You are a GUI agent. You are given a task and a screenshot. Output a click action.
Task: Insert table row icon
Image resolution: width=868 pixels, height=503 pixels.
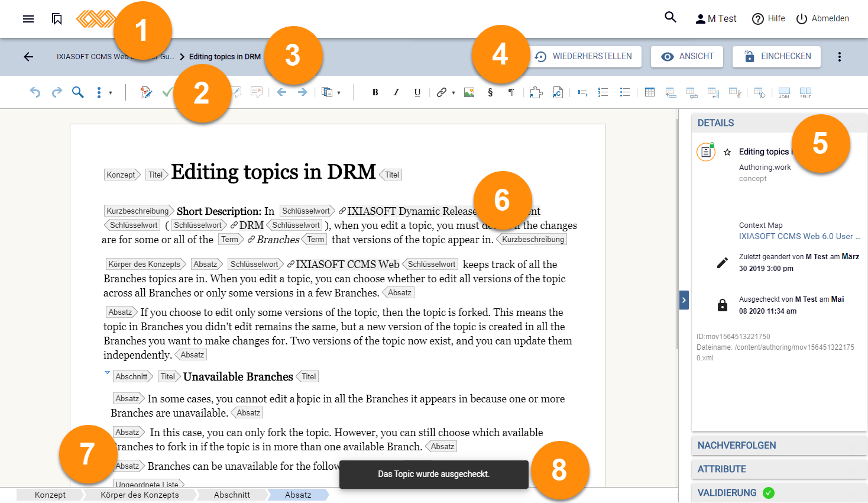671,92
